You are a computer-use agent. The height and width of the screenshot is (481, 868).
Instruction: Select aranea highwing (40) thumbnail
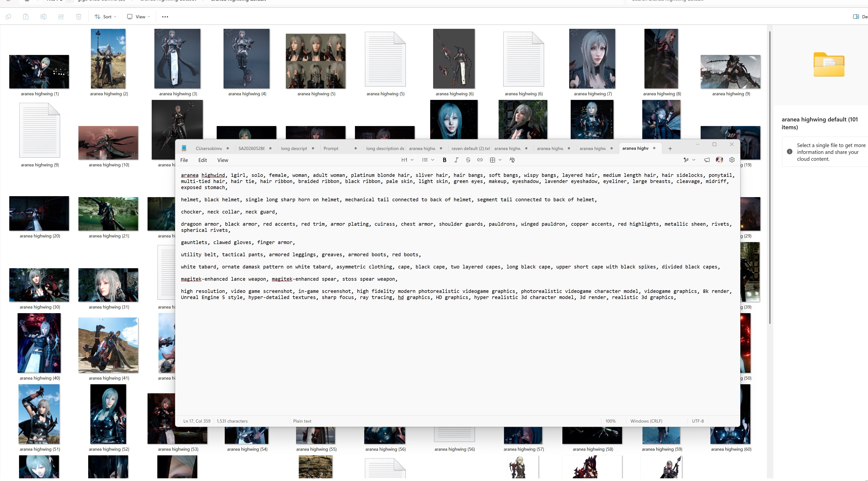(39, 343)
